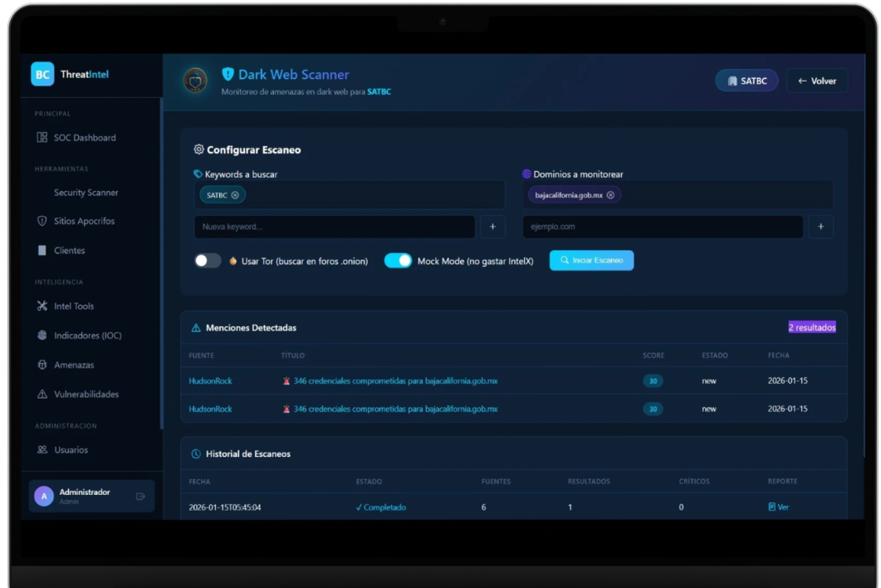Screen dimensions: 881x588
Task: Click the sidebar vertical scrollbar
Action: [162, 264]
